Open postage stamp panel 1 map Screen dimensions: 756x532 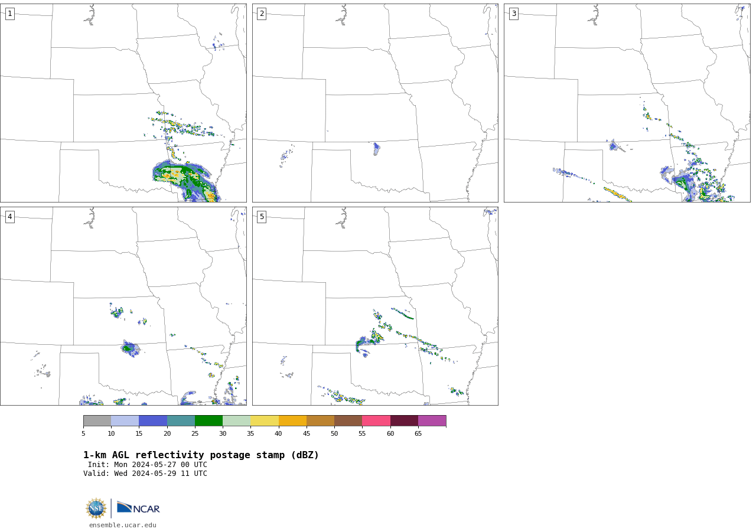pyautogui.click(x=123, y=103)
